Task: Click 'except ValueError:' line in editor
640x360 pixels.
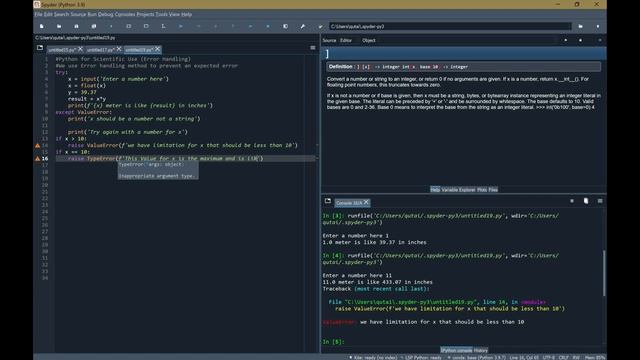Action: (84, 112)
